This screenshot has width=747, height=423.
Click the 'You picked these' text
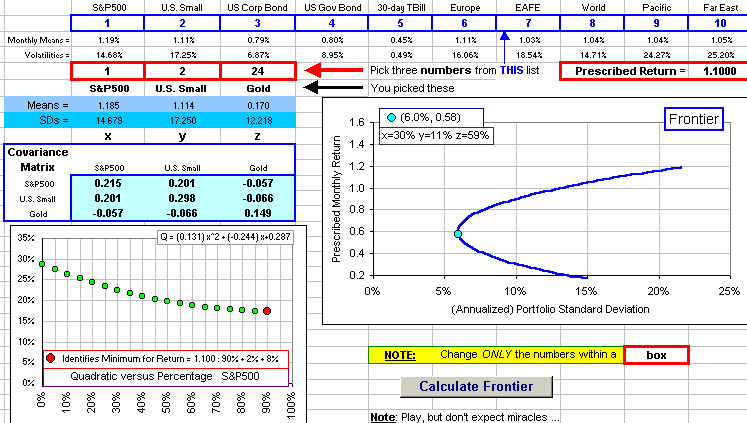pyautogui.click(x=413, y=88)
